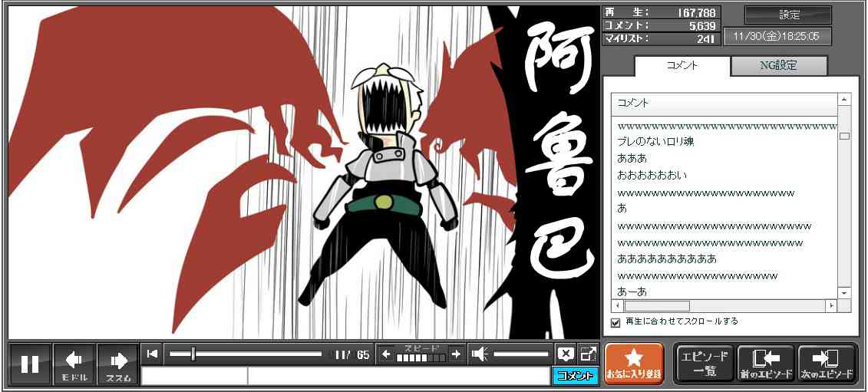This screenshot has height=392, width=868.
Task: Click the ススム (forward) arrow button
Action: (118, 364)
